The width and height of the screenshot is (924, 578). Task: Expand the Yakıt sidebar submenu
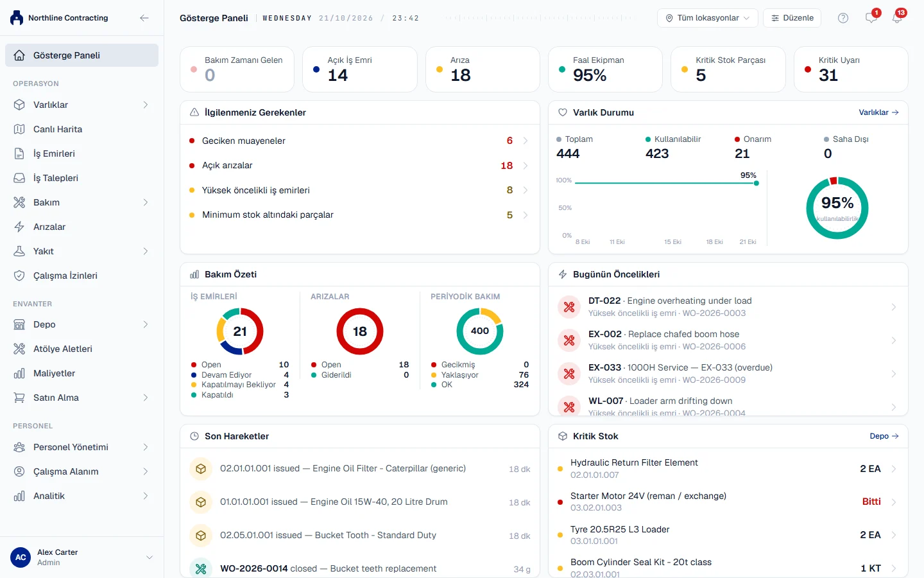click(146, 251)
